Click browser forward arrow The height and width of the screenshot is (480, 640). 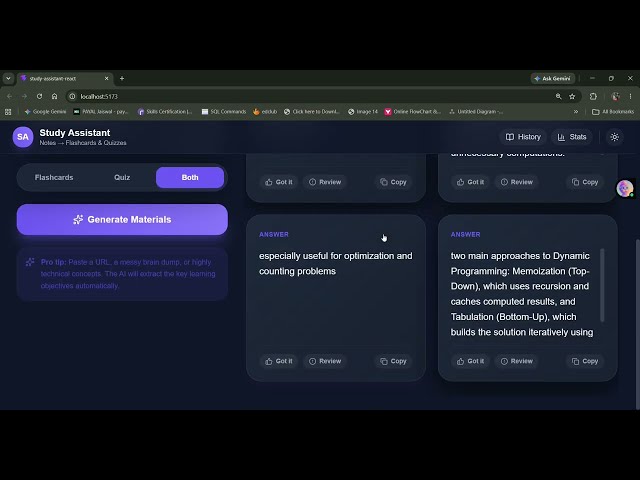click(x=24, y=96)
